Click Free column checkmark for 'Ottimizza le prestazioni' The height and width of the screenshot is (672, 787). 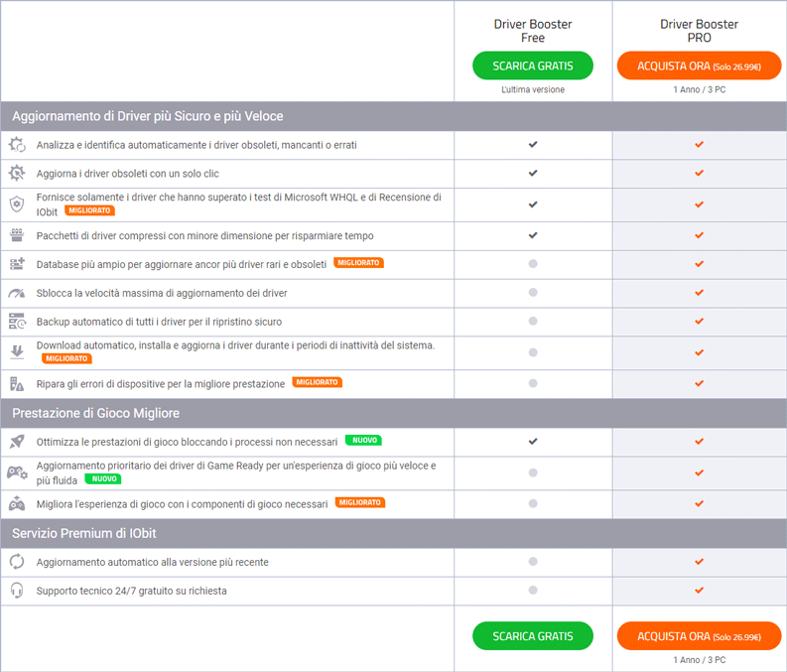click(x=533, y=442)
